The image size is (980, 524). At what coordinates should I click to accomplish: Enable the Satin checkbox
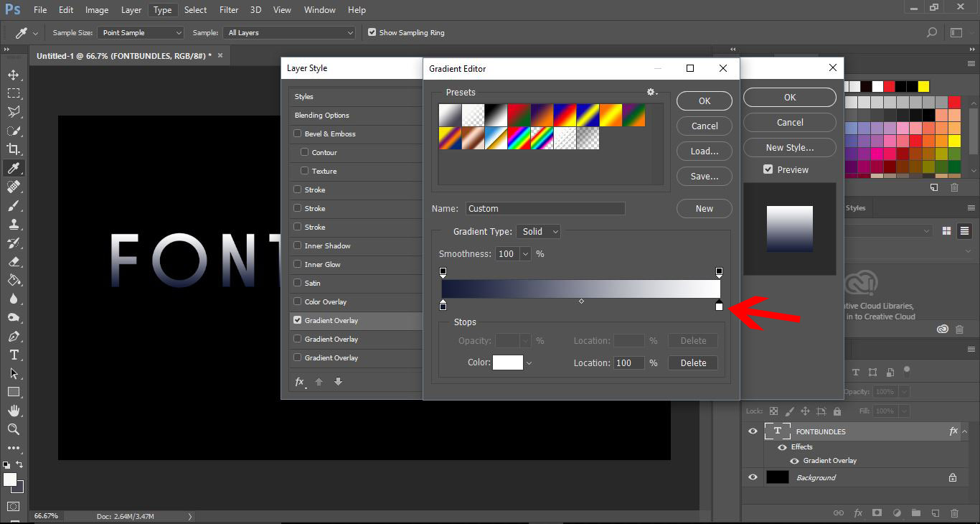pos(298,283)
